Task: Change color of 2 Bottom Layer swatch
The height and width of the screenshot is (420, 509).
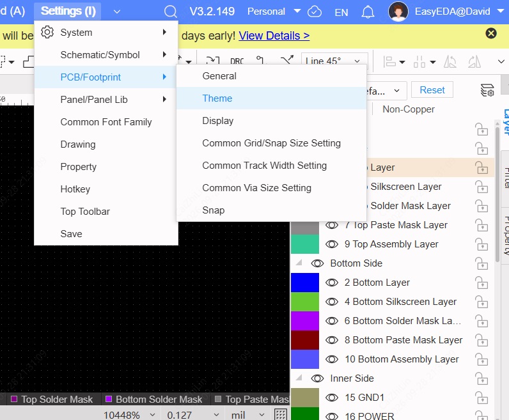Action: pos(305,283)
